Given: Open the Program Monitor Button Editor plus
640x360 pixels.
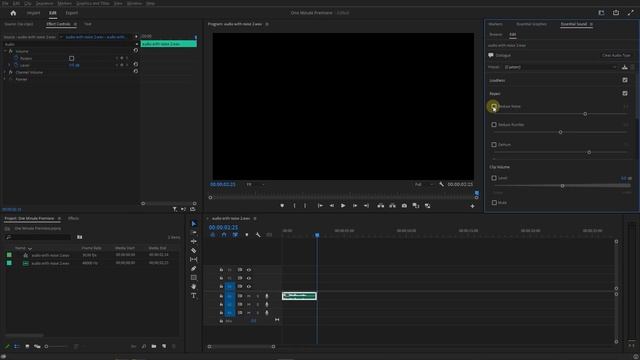Looking at the screenshot, I should pos(472,206).
